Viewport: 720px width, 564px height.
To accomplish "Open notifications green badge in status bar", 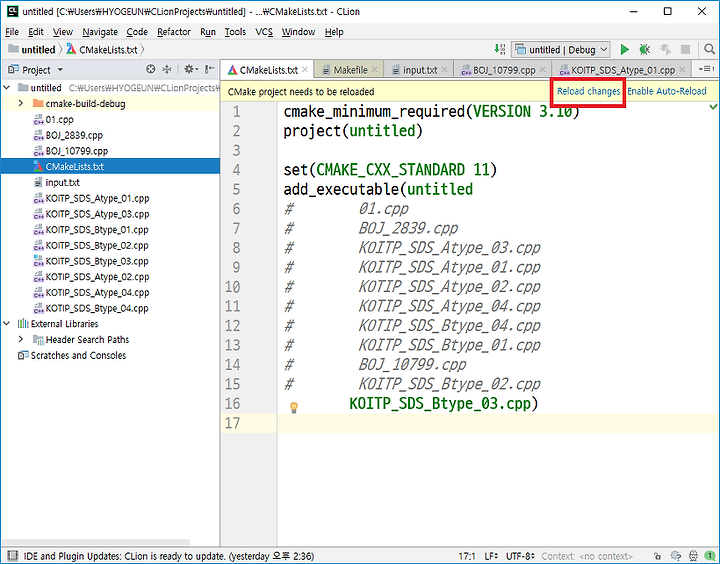I will [x=709, y=556].
